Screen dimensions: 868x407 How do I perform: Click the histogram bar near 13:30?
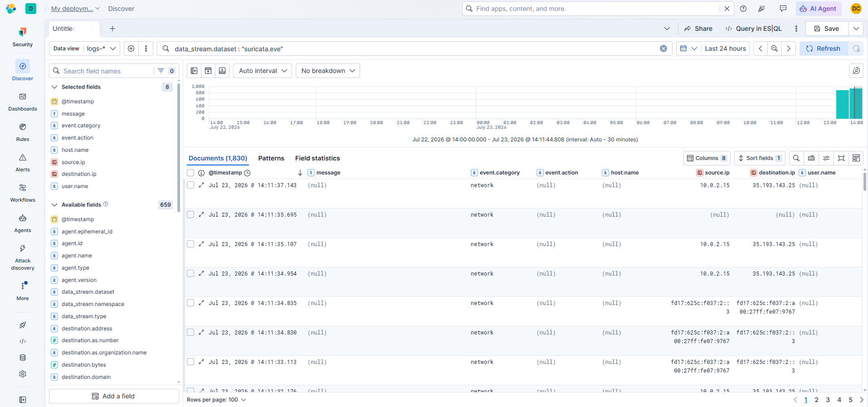coord(842,104)
